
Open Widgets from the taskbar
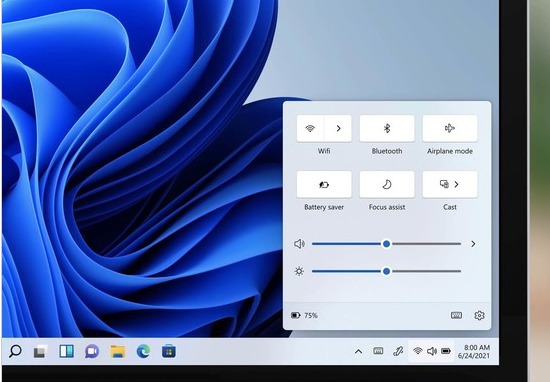(66, 351)
